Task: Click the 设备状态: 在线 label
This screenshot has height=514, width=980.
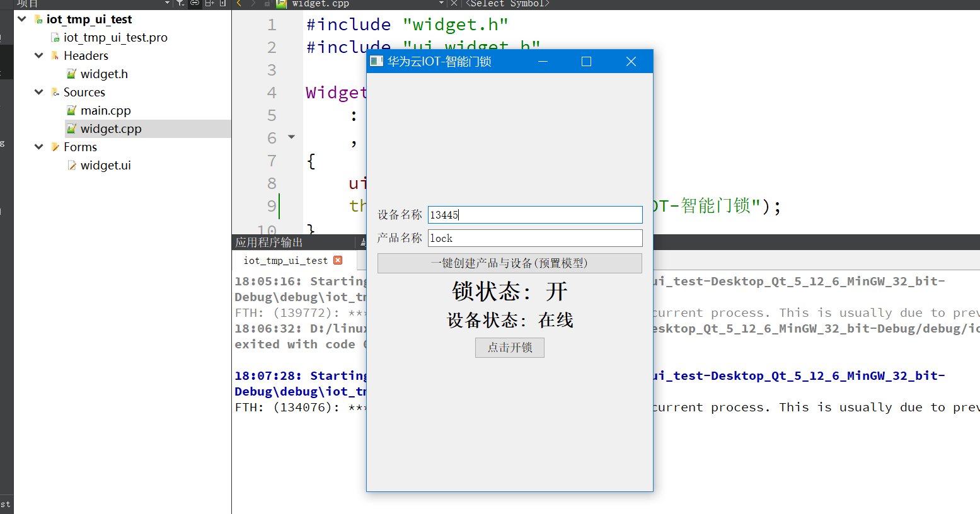Action: click(510, 320)
